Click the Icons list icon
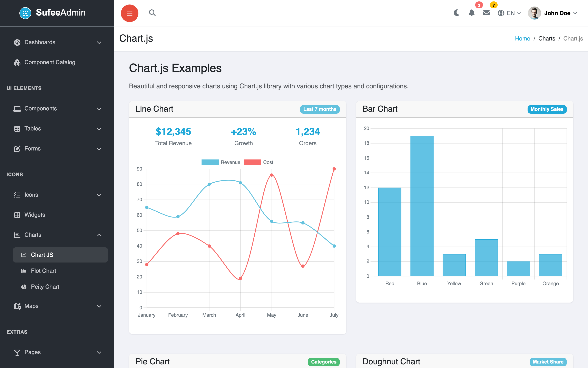Image resolution: width=588 pixels, height=368 pixels. 17,195
